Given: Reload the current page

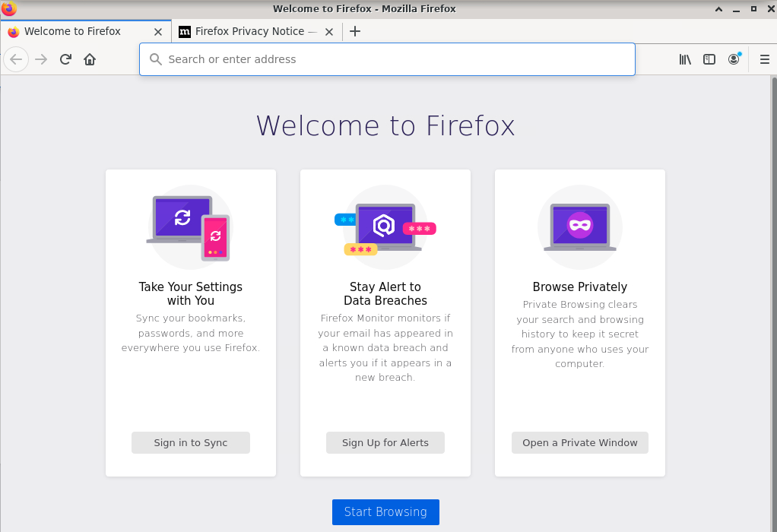Looking at the screenshot, I should (65, 59).
